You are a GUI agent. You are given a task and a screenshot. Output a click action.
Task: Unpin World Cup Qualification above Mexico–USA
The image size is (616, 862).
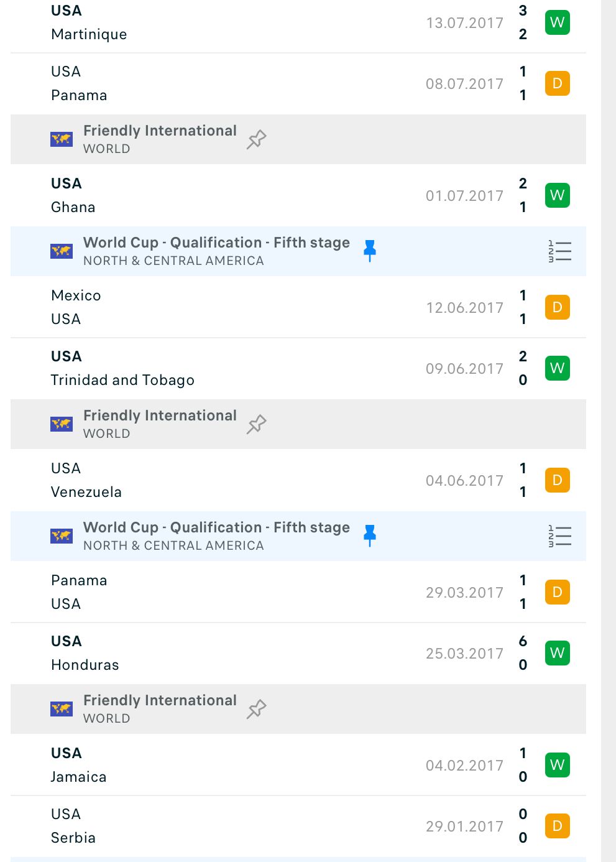point(370,251)
